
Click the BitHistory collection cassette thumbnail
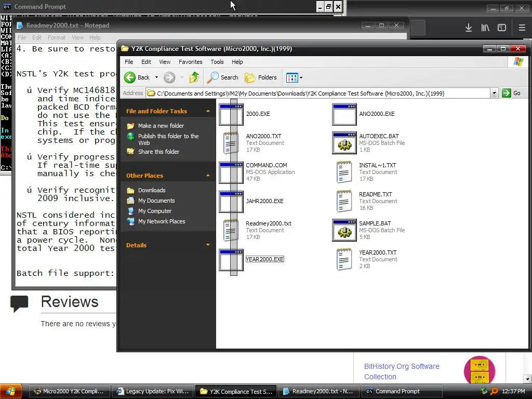point(480,369)
